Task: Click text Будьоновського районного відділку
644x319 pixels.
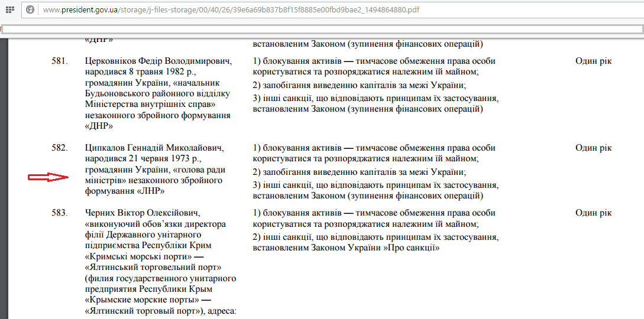Action: pos(157,93)
